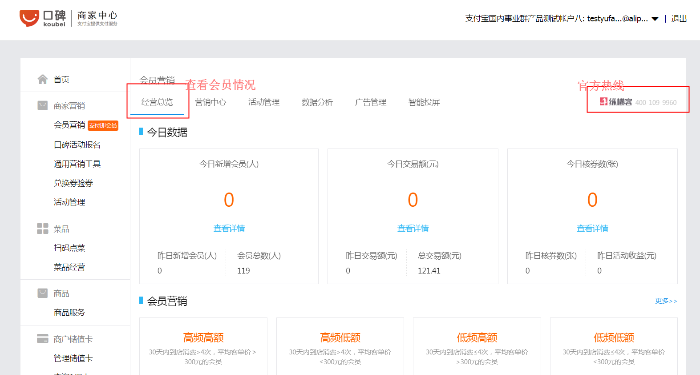Click the grid icon next to 菜品
The width and height of the screenshot is (700, 375).
coord(42,229)
